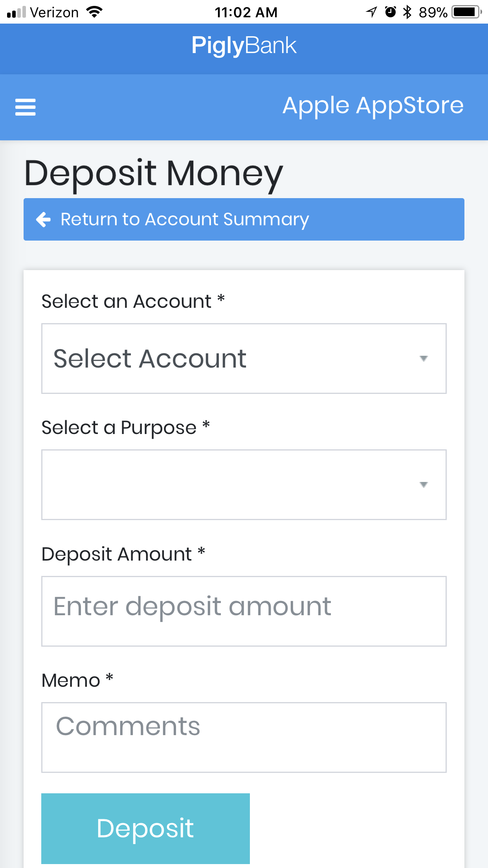Tap the Wi-Fi status icon

click(94, 12)
